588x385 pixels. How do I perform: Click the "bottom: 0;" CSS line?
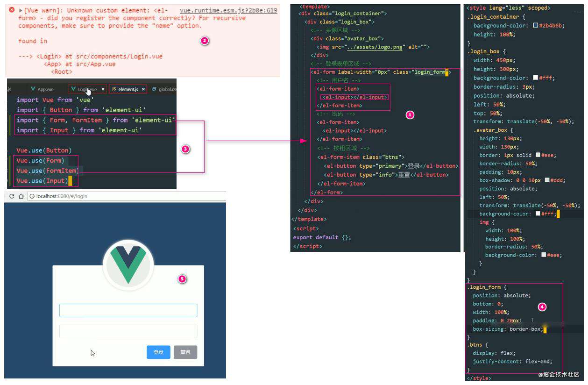[487, 304]
